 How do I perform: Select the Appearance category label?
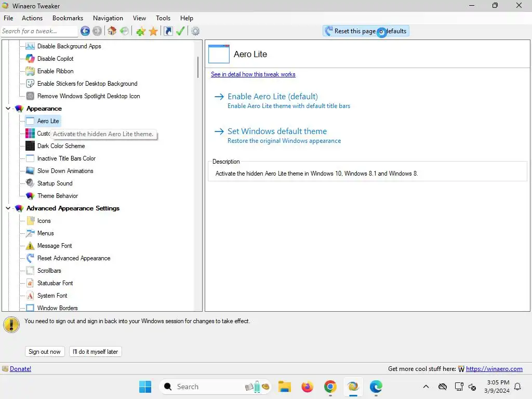pyautogui.click(x=44, y=109)
